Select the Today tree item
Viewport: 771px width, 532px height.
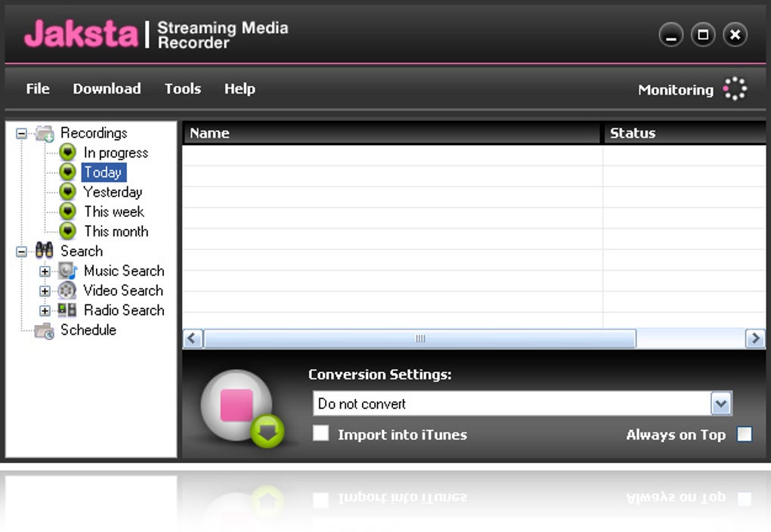point(104,172)
